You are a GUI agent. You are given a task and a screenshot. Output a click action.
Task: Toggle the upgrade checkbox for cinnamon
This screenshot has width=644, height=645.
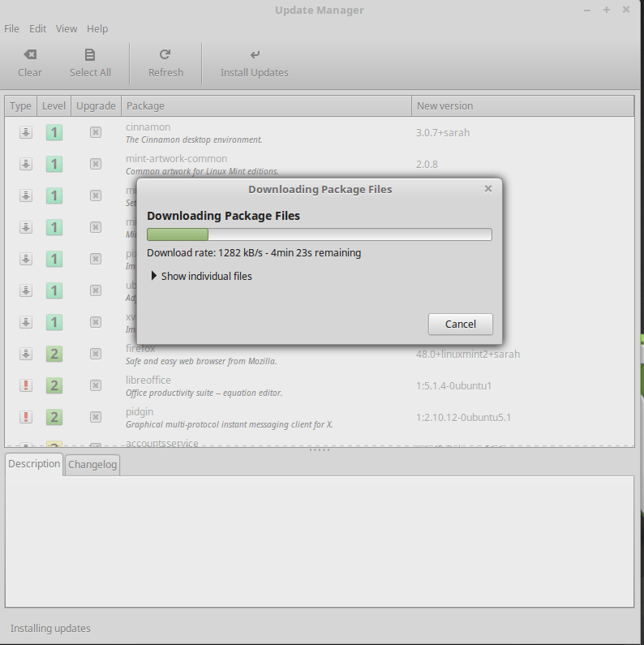(96, 133)
